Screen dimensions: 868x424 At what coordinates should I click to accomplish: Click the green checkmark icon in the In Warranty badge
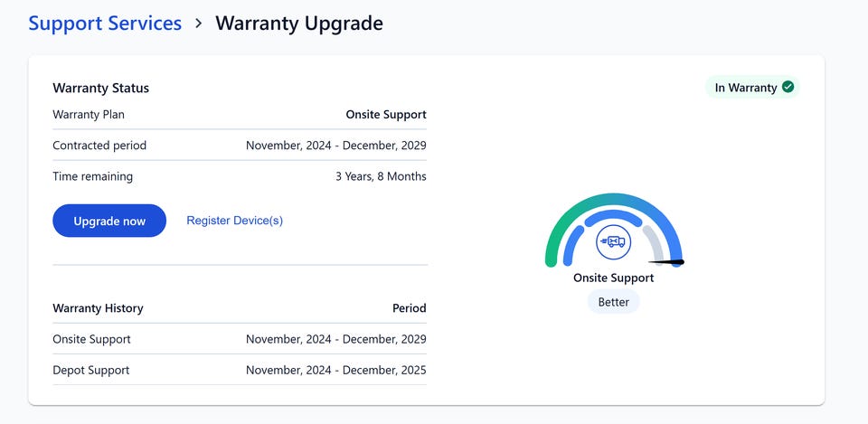[x=788, y=87]
